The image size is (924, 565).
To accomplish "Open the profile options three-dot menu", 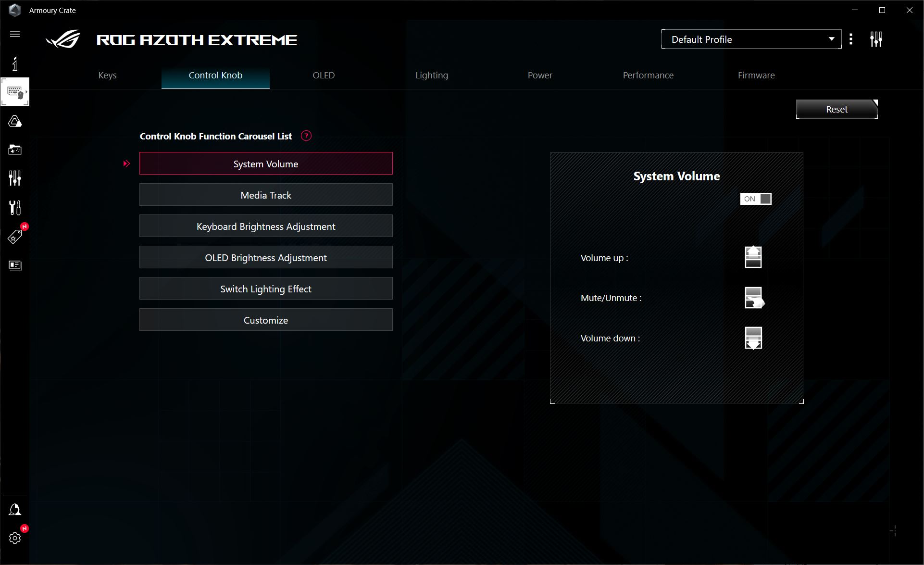I will pos(851,39).
